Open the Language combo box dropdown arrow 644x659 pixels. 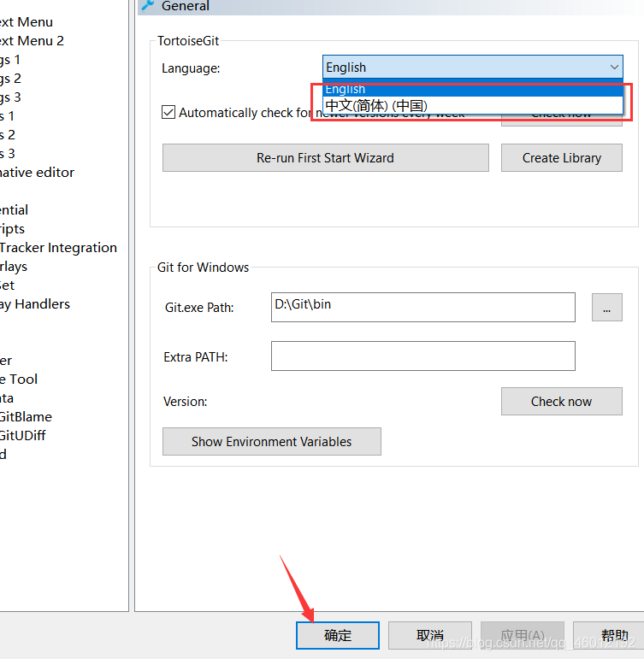tap(614, 68)
